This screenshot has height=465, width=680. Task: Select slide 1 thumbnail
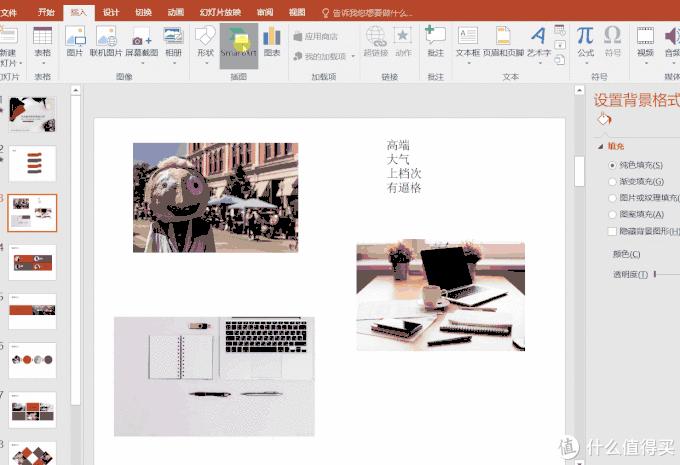(x=33, y=115)
